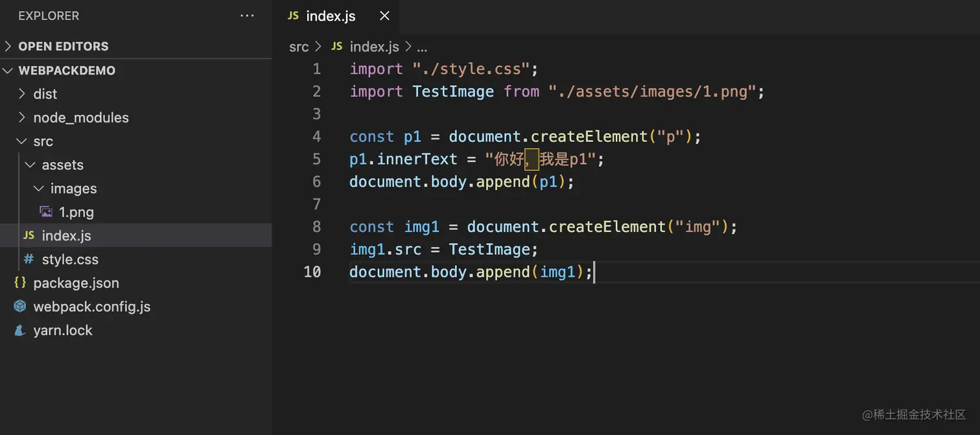Click JS icon beside index.js in explorer
The image size is (980, 435).
coord(29,235)
